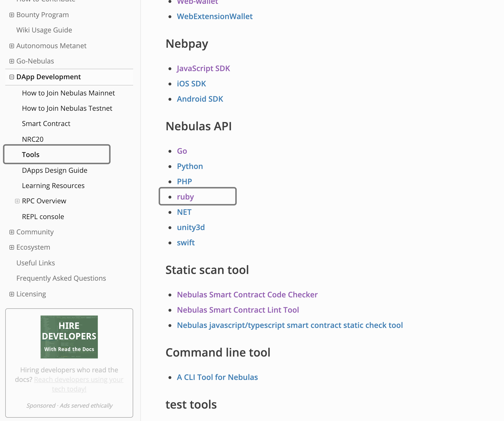Select the Python Nebulas API link
The width and height of the screenshot is (504, 421).
(190, 166)
